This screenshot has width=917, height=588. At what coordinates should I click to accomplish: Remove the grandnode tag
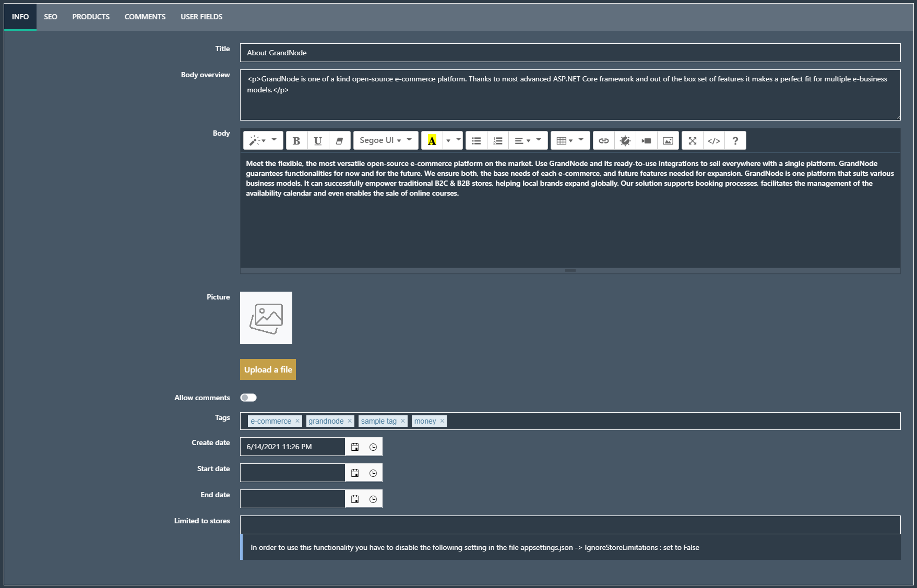tap(350, 421)
